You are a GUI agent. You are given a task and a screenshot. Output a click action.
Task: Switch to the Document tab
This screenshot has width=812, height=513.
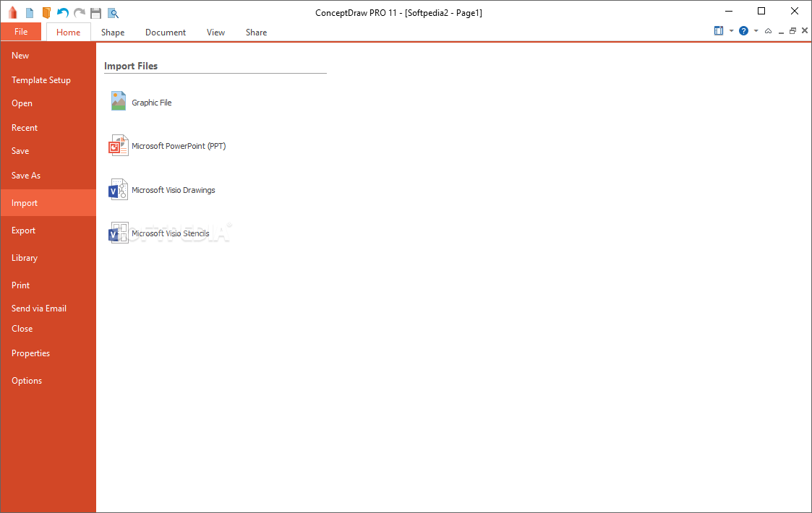pos(166,32)
